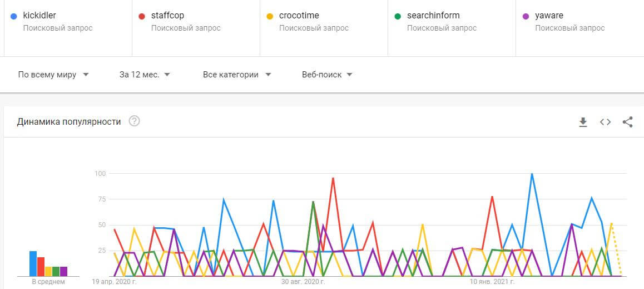
Task: Open the 'Веб-поиск' search type dropdown
Action: [x=327, y=75]
